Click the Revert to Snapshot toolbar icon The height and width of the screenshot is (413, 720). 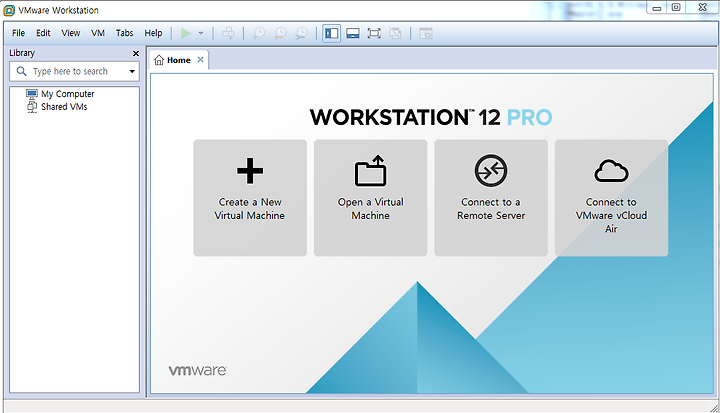click(280, 33)
